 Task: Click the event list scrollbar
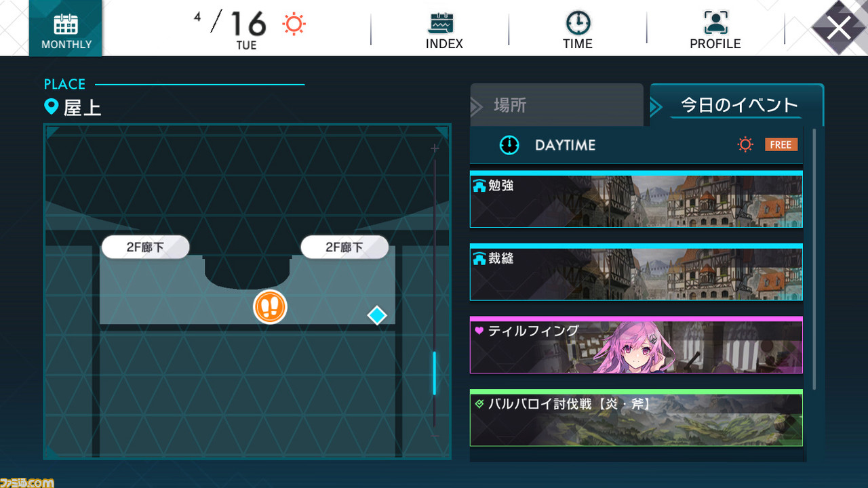pyautogui.click(x=814, y=258)
